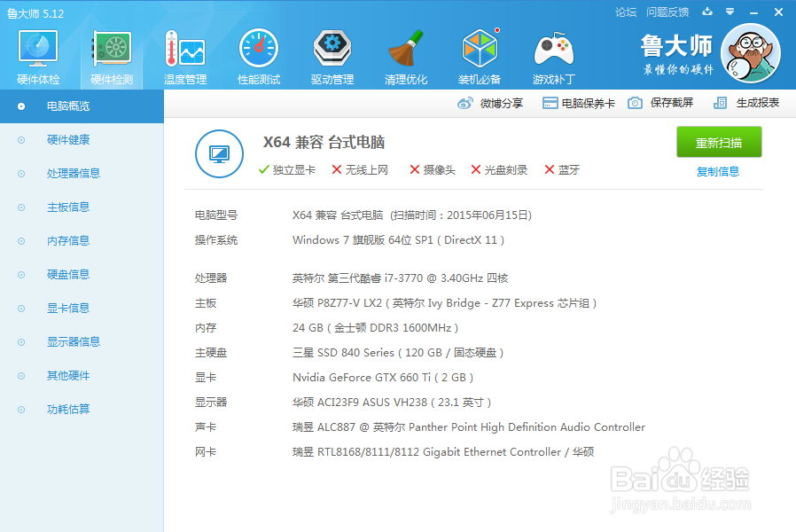Click 摄像头 status indicator
Image resolution: width=796 pixels, height=532 pixels.
(x=433, y=170)
